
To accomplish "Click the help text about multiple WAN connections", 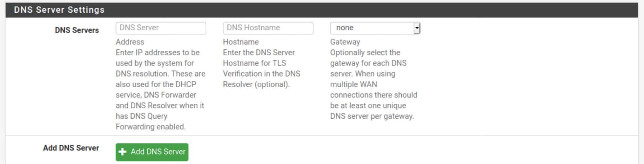I will [x=374, y=84].
